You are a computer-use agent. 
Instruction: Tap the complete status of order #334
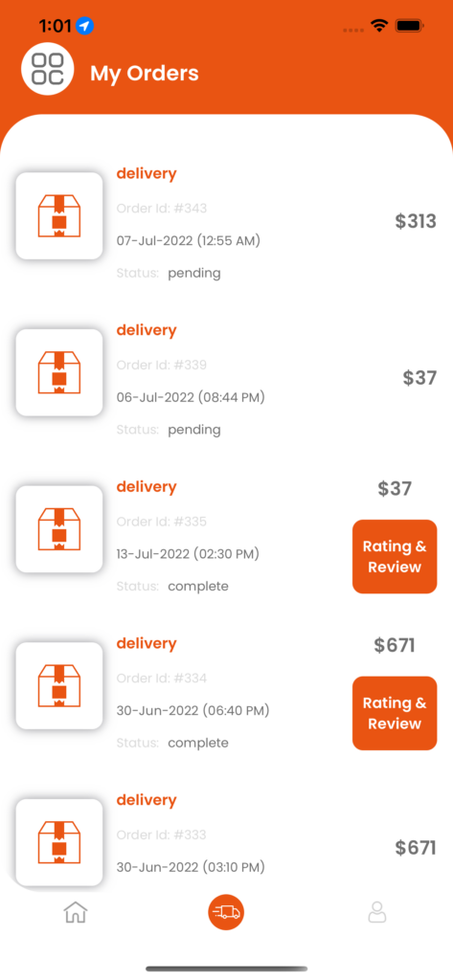[198, 743]
